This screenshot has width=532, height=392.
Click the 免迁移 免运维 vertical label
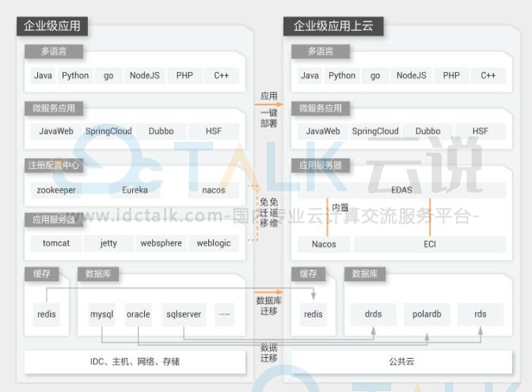(268, 213)
